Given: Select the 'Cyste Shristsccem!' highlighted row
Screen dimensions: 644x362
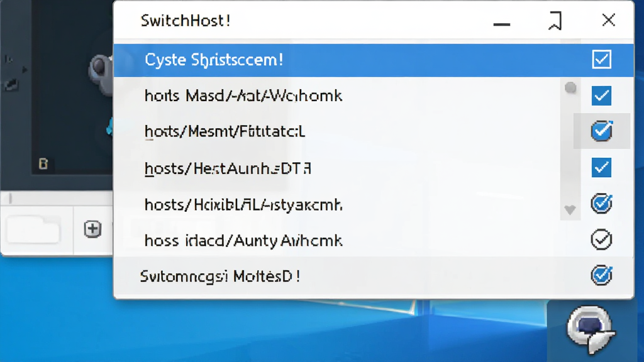Looking at the screenshot, I should (x=374, y=60).
